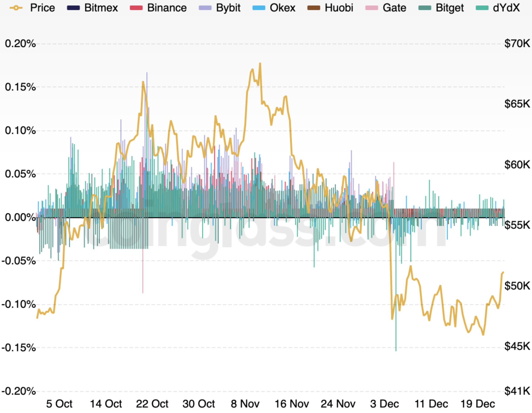Image resolution: width=532 pixels, height=413 pixels.
Task: Click the 14 Oct date label
Action: pos(106,404)
